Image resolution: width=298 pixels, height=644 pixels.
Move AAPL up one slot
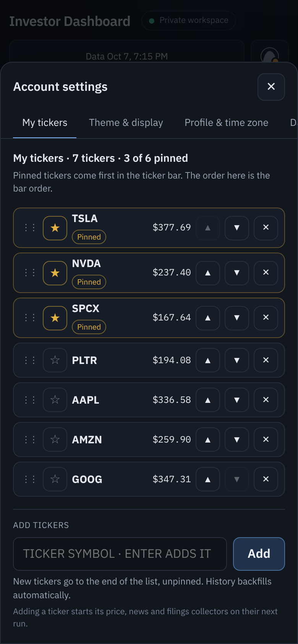[208, 400]
